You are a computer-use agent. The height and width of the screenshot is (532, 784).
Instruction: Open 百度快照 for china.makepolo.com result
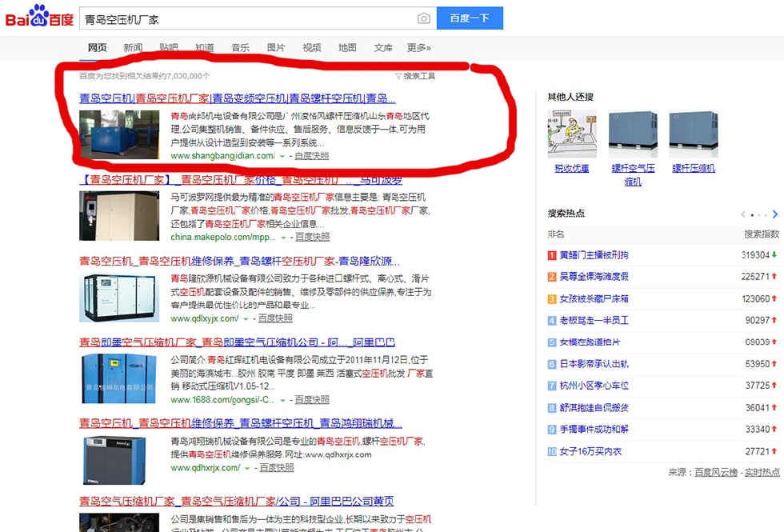(x=313, y=237)
